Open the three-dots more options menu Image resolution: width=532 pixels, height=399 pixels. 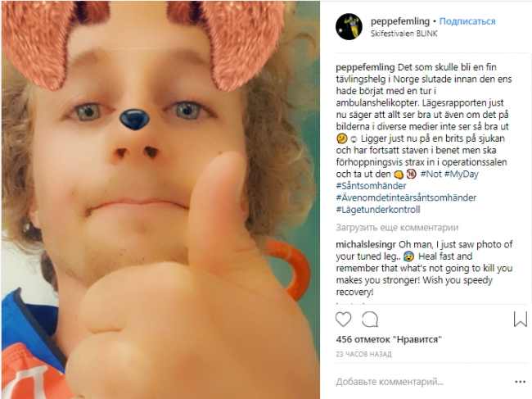(520, 382)
